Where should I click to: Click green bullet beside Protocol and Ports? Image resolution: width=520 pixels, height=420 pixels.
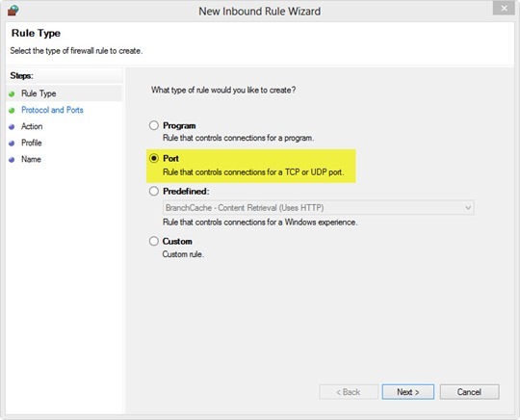click(x=12, y=111)
